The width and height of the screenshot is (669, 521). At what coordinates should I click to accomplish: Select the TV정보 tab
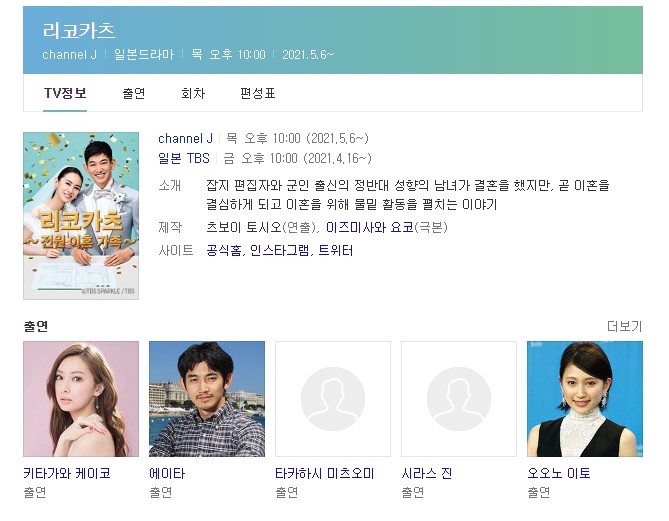coord(65,93)
